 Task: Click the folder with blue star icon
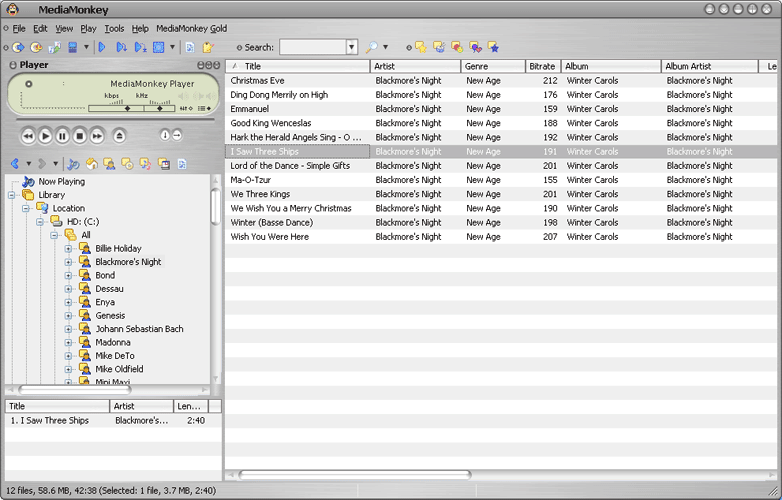point(493,47)
